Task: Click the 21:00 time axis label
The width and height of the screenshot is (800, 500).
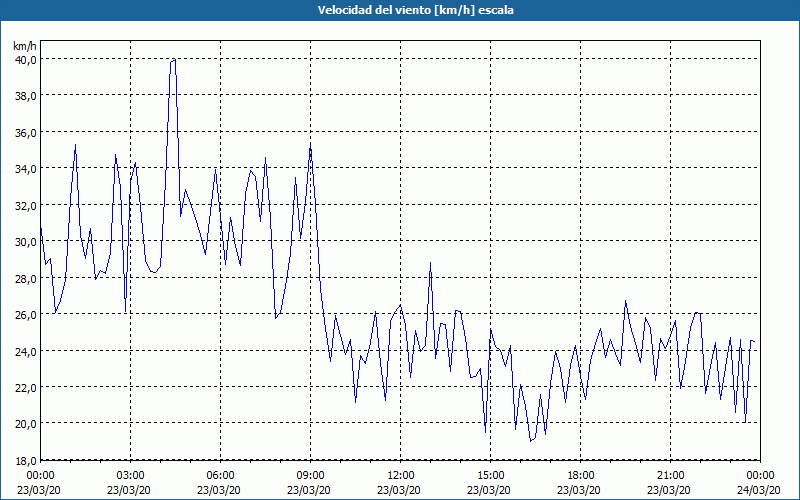Action: tap(670, 476)
